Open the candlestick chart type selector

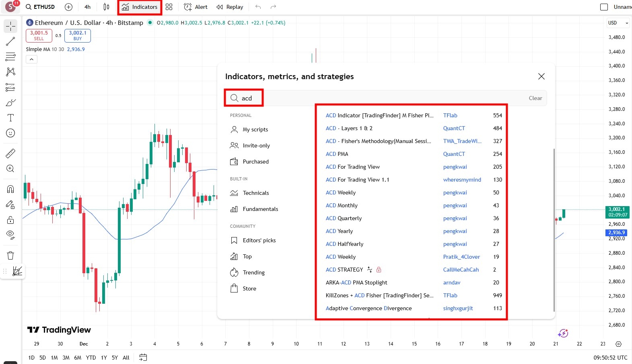click(x=106, y=7)
